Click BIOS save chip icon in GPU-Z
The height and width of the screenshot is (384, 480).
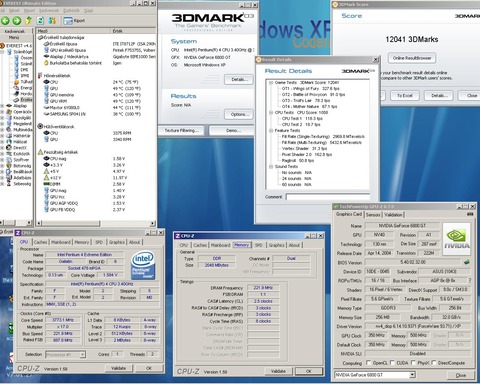click(x=467, y=262)
